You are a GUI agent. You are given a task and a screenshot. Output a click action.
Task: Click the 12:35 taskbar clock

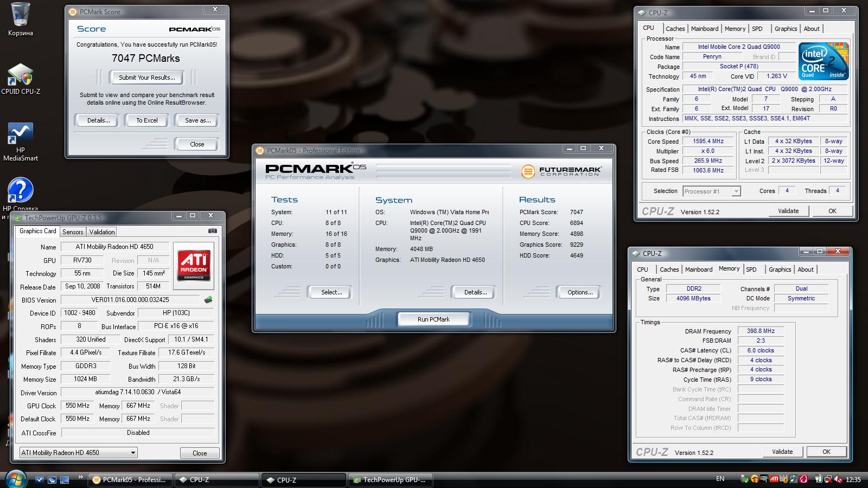tap(853, 480)
